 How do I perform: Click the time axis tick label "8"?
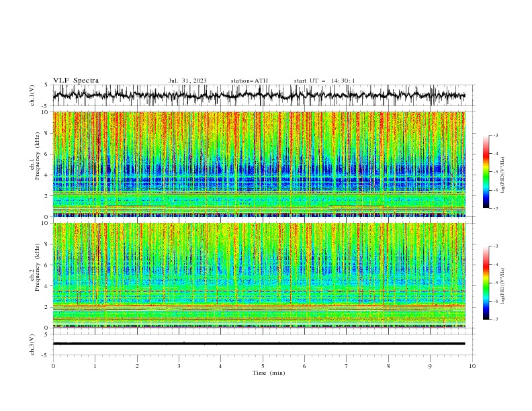pos(388,366)
